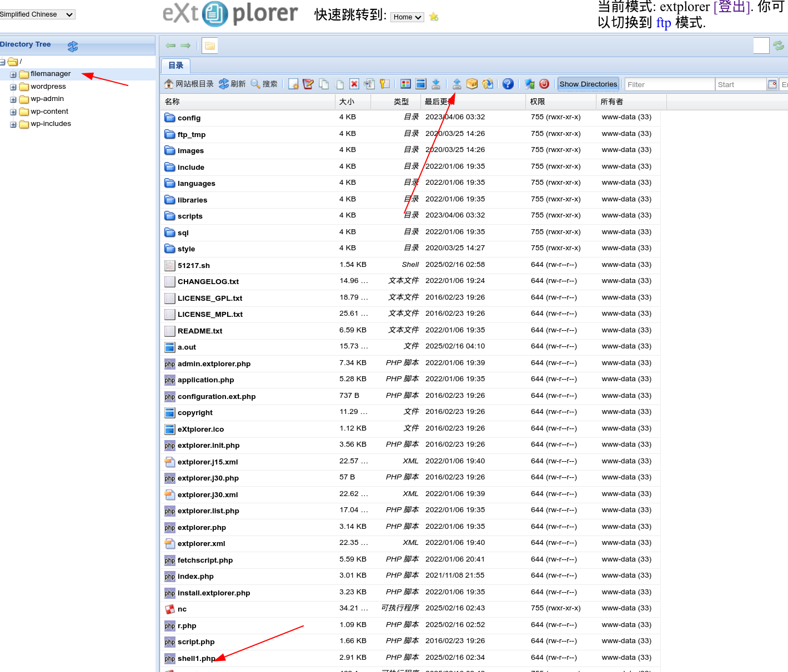
Task: Click the upload file icon in toolbar
Action: coord(456,84)
